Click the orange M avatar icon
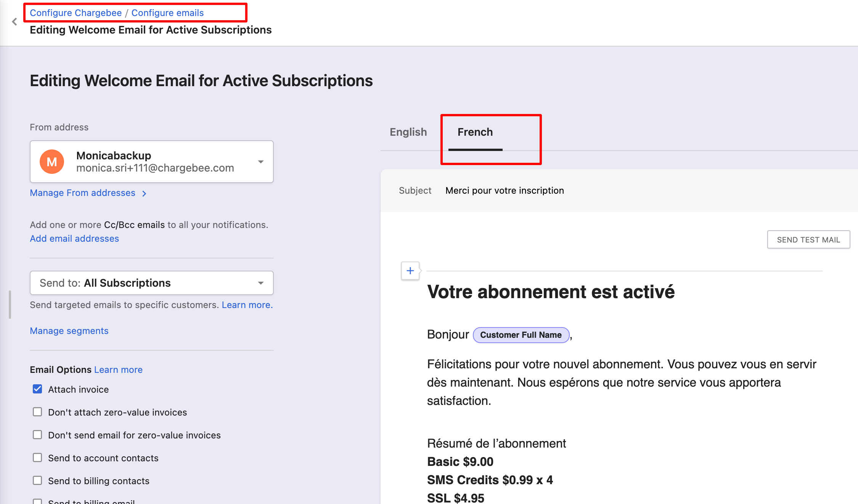The image size is (858, 504). point(52,162)
